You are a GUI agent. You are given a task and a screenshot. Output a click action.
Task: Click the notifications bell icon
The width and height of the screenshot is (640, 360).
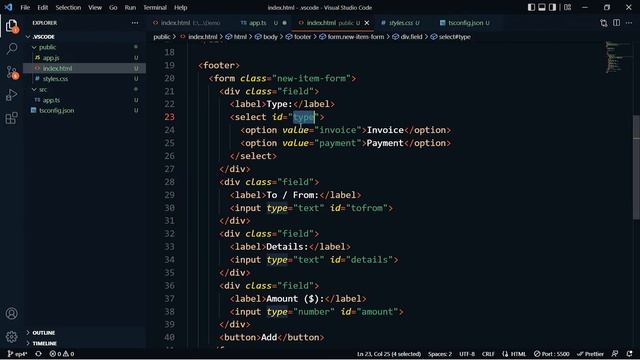point(629,354)
